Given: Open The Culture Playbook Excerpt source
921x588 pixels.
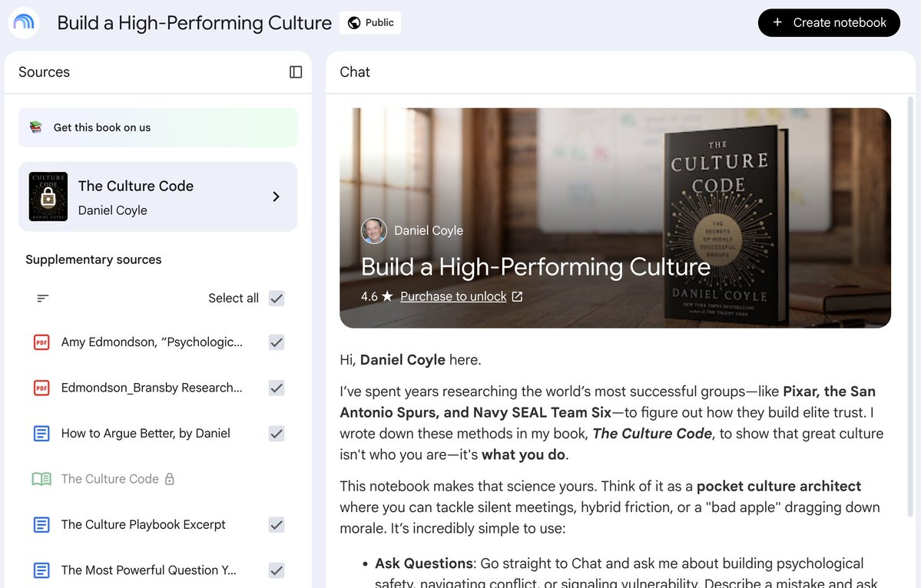Looking at the screenshot, I should [x=144, y=524].
